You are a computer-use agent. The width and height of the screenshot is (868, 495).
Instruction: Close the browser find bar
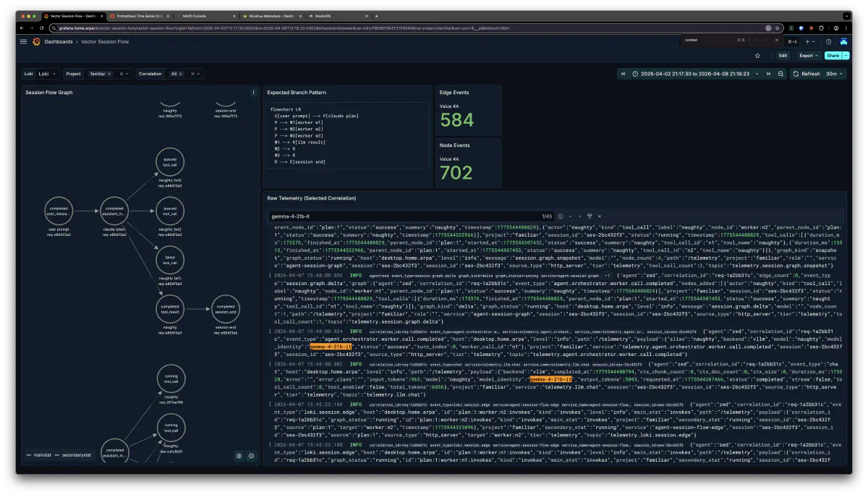click(777, 40)
